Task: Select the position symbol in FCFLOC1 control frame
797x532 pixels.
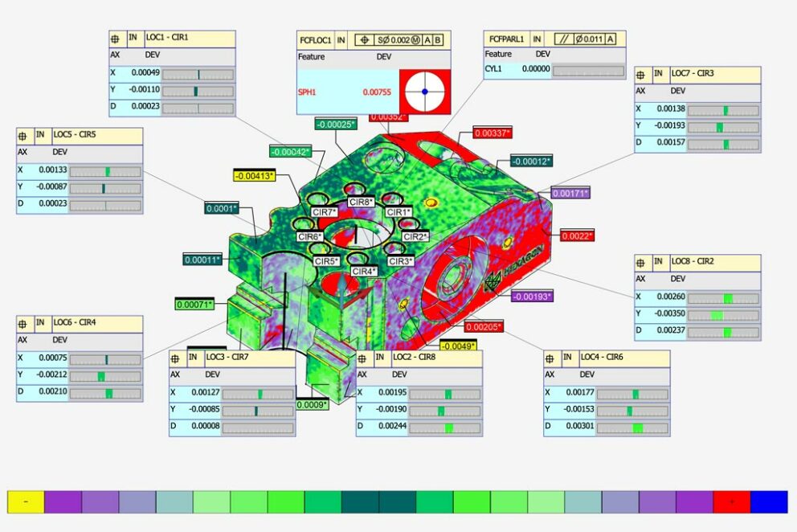Action: (x=365, y=39)
